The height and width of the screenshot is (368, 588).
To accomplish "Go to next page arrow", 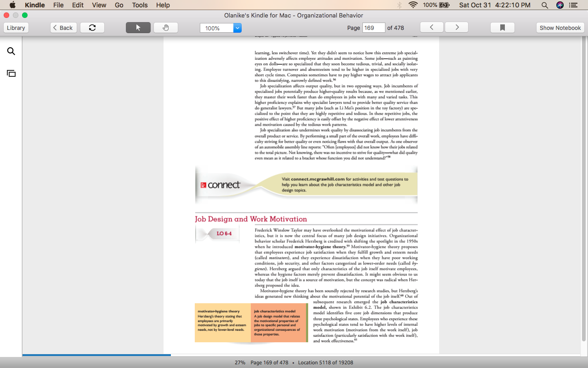I will (x=457, y=28).
